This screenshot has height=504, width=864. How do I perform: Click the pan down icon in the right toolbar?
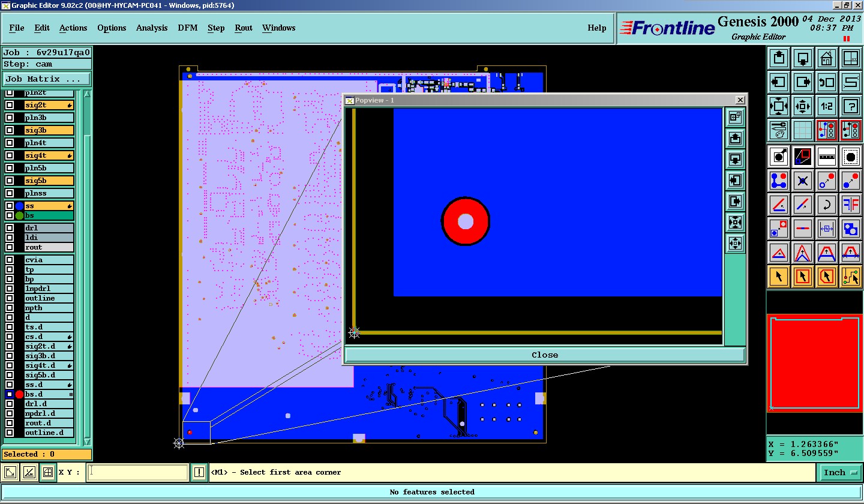803,59
